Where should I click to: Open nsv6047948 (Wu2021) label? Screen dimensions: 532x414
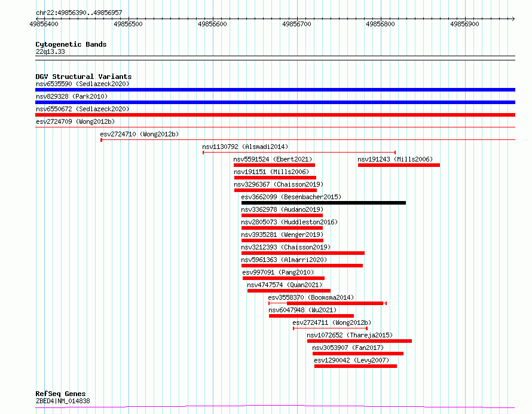click(302, 310)
